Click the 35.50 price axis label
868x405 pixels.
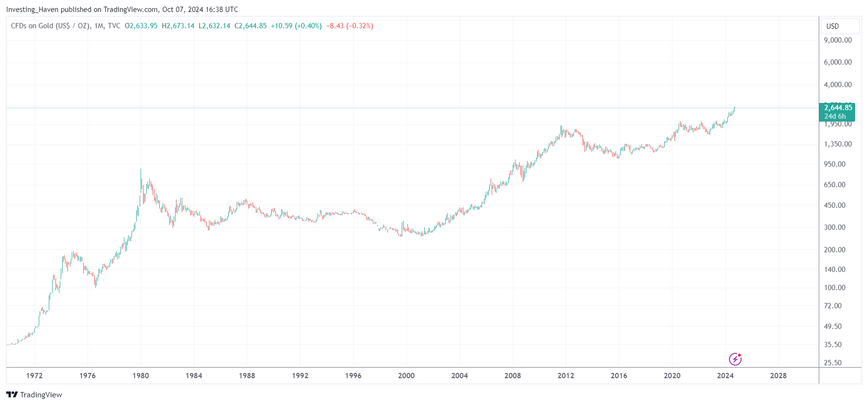[x=833, y=345]
